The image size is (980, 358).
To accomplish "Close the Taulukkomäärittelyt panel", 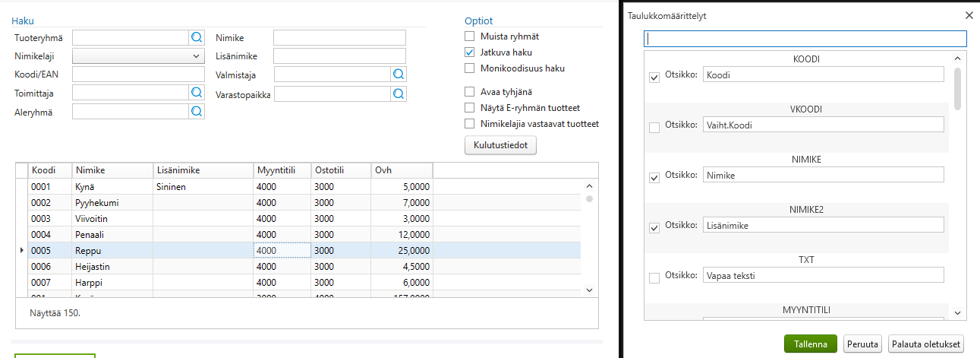I will pyautogui.click(x=969, y=15).
